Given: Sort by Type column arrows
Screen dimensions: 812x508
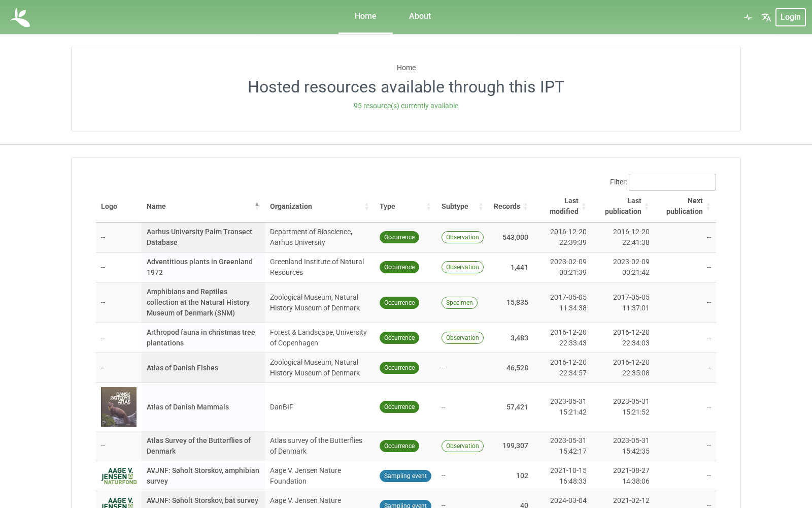Looking at the screenshot, I should (428, 206).
